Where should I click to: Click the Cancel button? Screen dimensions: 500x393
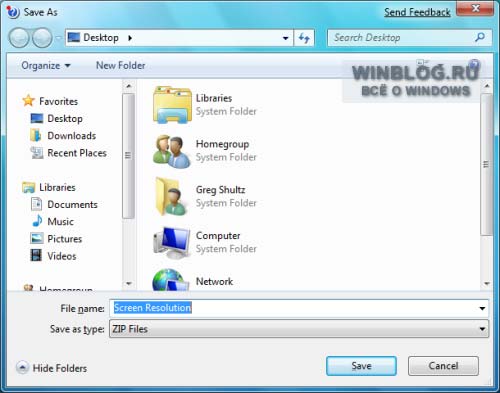pos(443,366)
